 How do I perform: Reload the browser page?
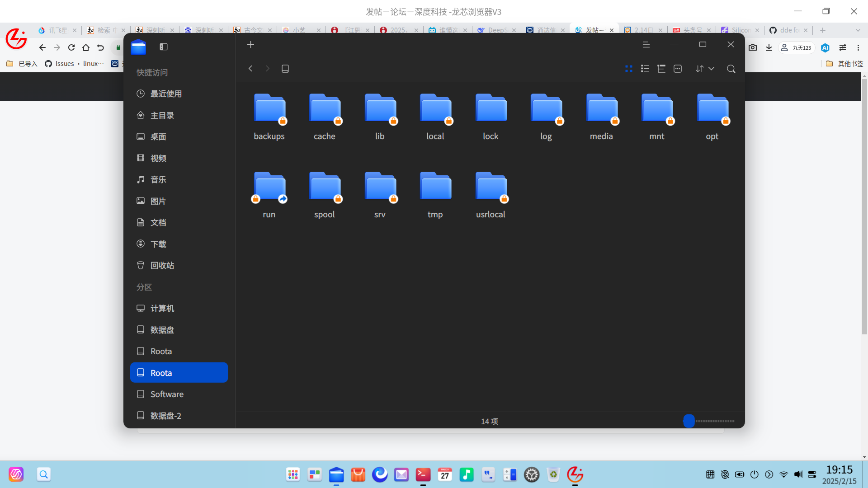pyautogui.click(x=71, y=47)
